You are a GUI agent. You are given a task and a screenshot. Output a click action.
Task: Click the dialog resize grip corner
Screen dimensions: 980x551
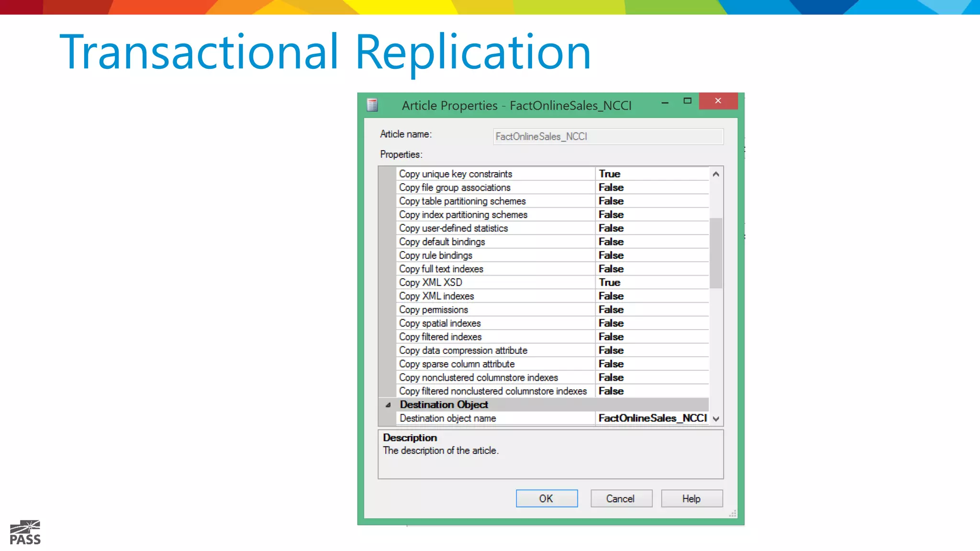[x=733, y=514]
